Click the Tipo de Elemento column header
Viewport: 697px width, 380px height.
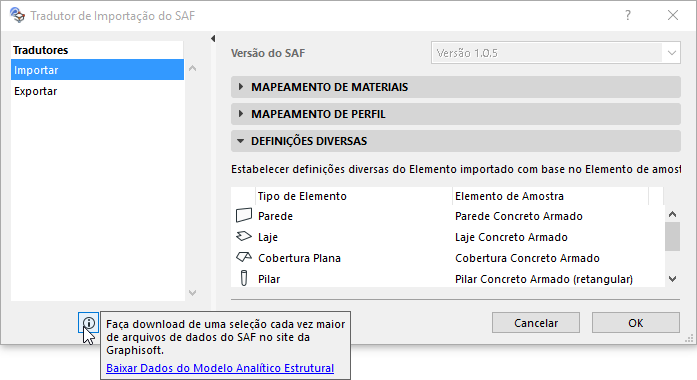[x=354, y=196]
